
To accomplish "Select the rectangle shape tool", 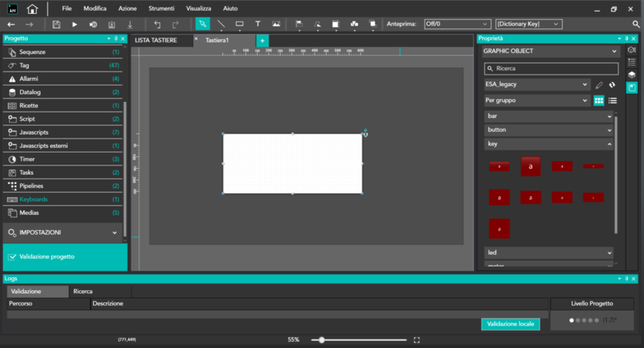I will pyautogui.click(x=239, y=24).
